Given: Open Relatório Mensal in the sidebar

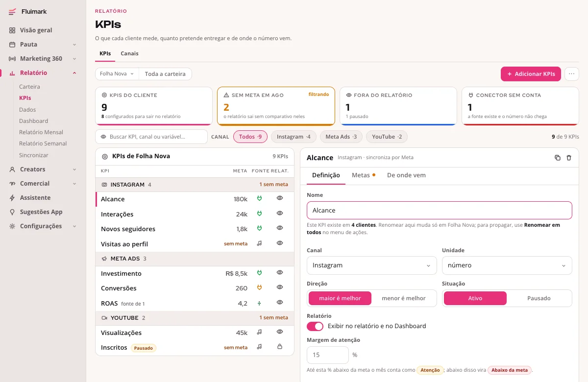Looking at the screenshot, I should [x=41, y=132].
